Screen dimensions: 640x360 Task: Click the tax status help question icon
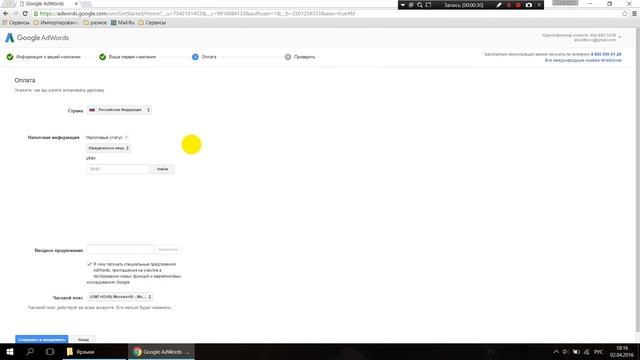tap(127, 138)
